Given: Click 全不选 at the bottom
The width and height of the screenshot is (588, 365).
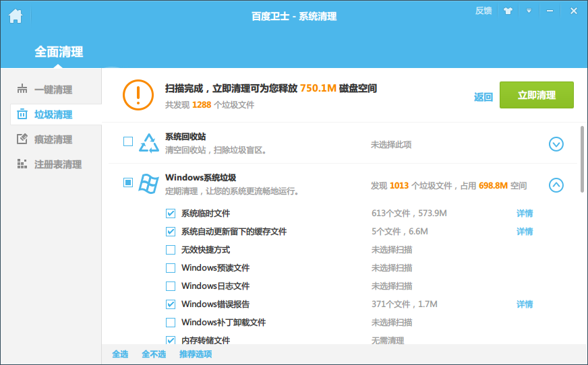Looking at the screenshot, I should pyautogui.click(x=154, y=354).
